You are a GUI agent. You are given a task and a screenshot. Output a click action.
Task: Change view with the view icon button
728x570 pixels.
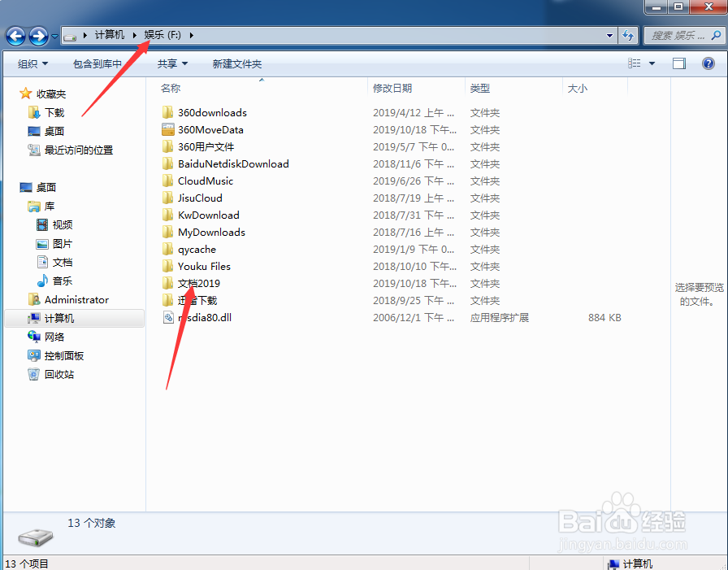point(635,63)
